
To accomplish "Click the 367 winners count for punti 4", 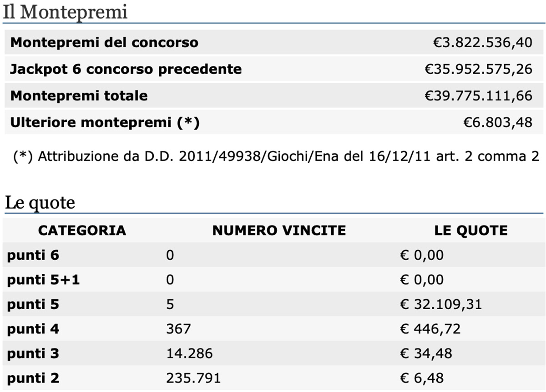I will point(178,329).
